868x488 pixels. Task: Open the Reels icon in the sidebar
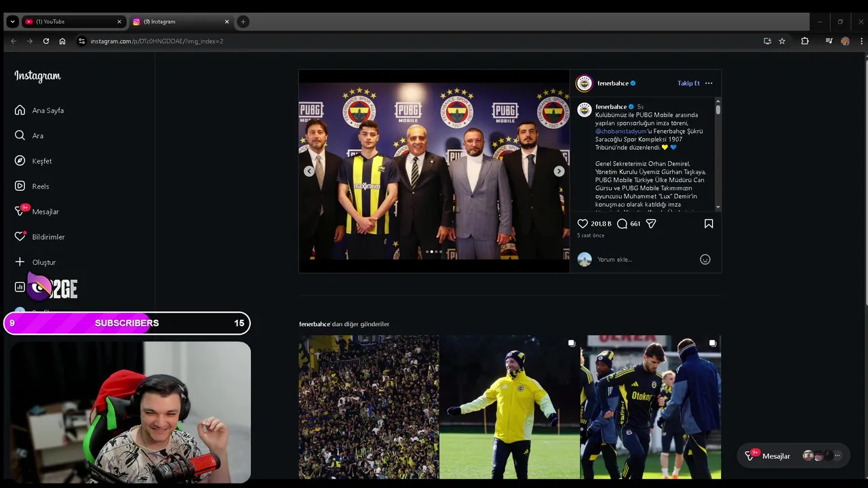20,186
